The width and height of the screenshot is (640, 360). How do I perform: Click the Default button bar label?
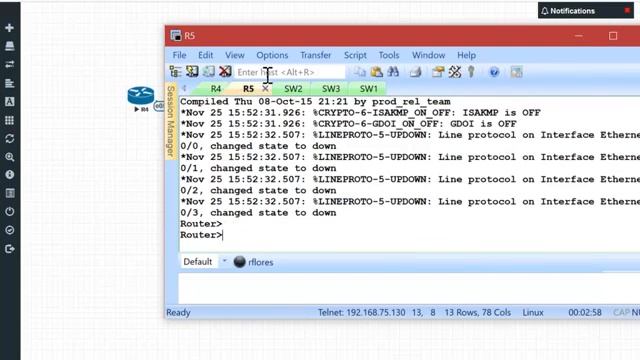point(198,262)
